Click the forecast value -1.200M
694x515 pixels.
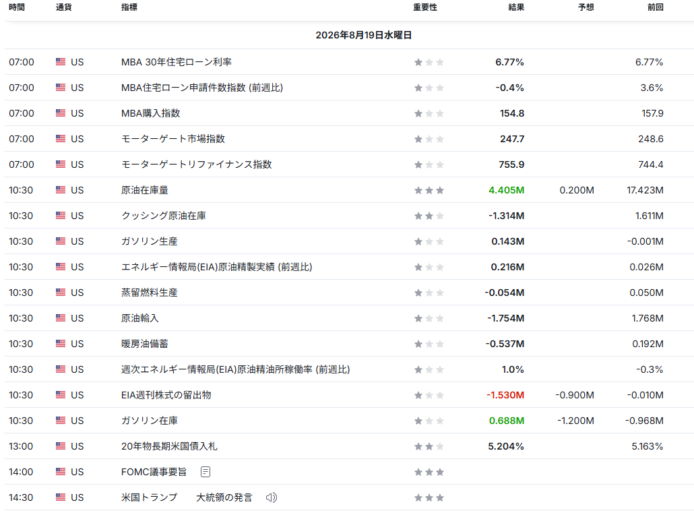pyautogui.click(x=575, y=421)
